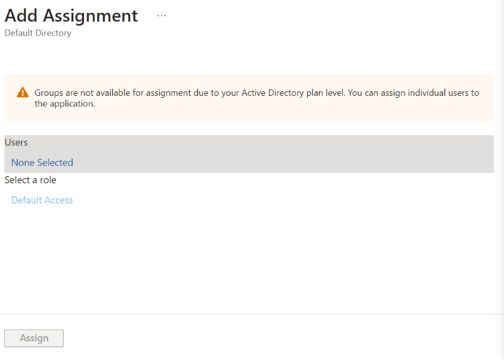Click the Default Directory subtitle

38,33
